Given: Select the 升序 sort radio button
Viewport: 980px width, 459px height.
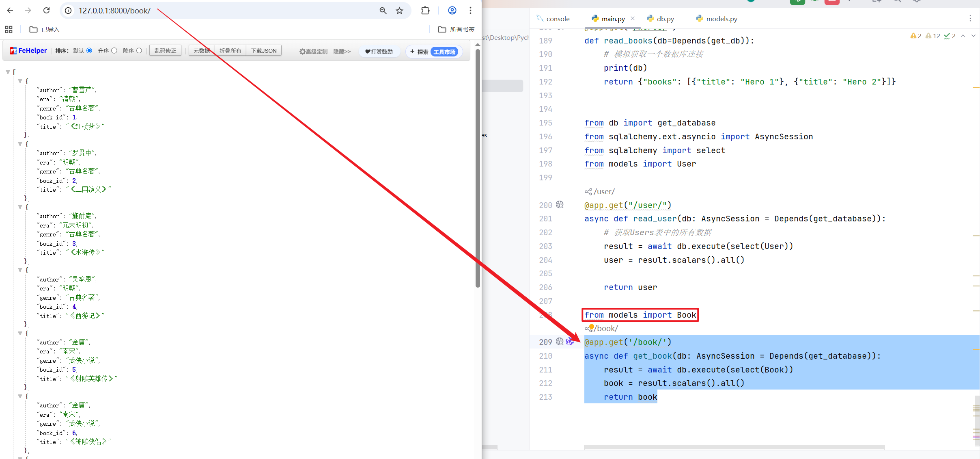Looking at the screenshot, I should [x=114, y=51].
